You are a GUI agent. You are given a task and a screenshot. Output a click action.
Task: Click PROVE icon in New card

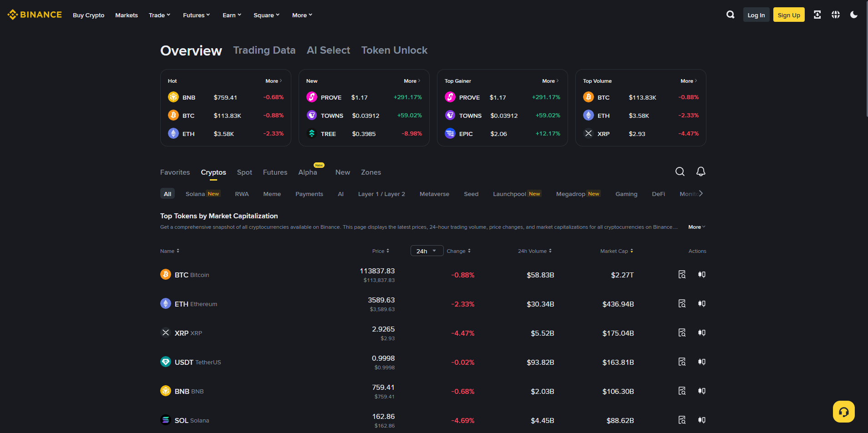[312, 97]
